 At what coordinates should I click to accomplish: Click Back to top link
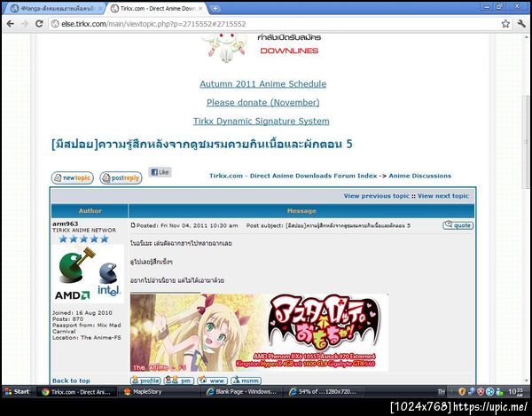coord(71,381)
